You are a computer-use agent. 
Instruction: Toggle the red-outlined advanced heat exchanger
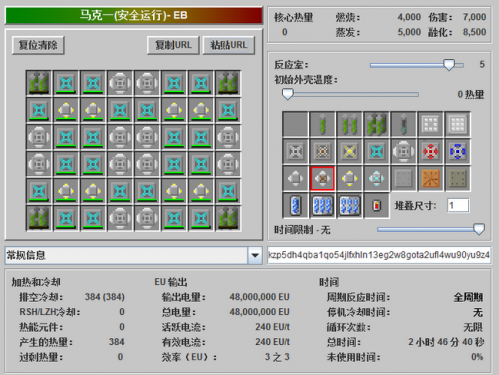coord(322,179)
